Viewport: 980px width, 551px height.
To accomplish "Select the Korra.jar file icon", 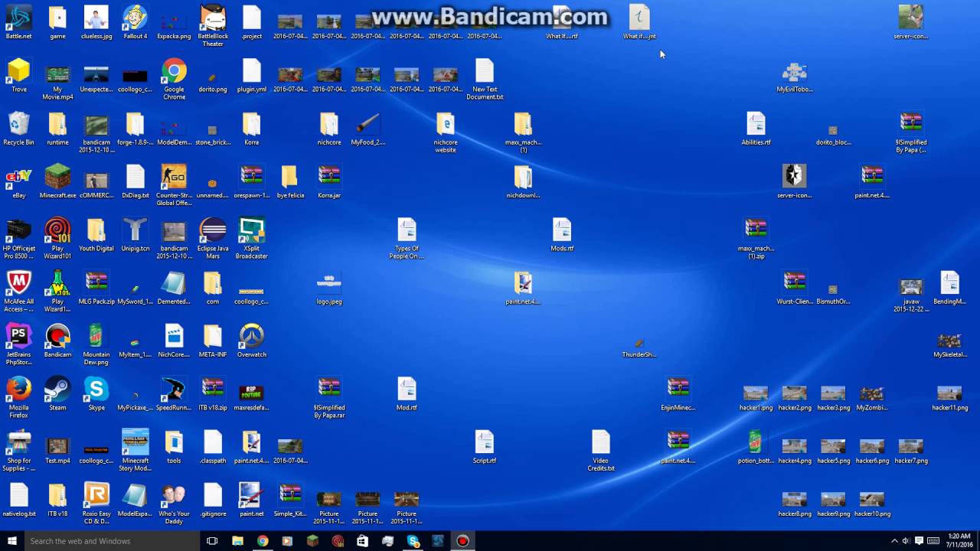I will pyautogui.click(x=328, y=181).
